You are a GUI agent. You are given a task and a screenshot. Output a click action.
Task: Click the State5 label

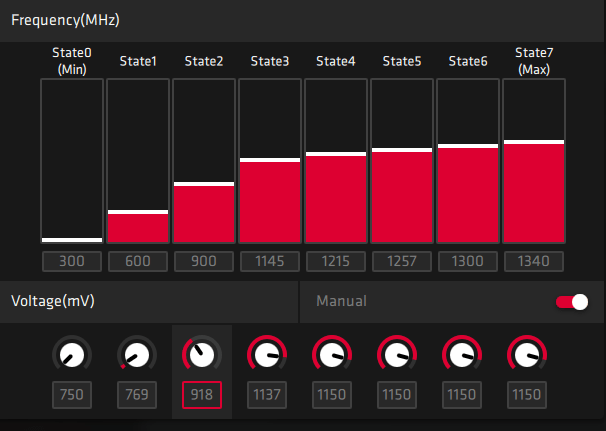(402, 61)
